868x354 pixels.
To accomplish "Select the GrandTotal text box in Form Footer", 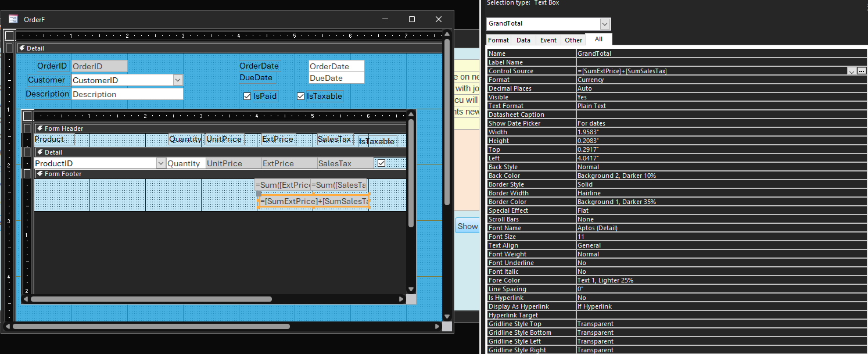I will (314, 201).
